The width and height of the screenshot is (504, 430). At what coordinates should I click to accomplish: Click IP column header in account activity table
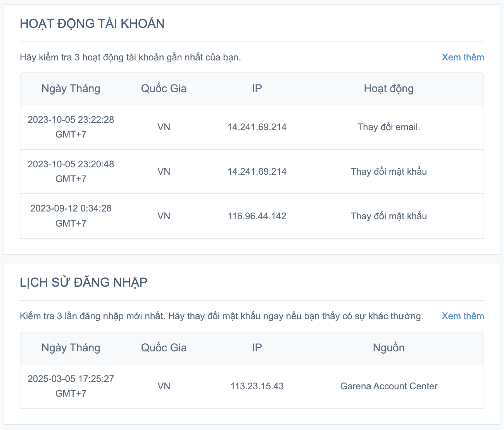[x=257, y=89]
